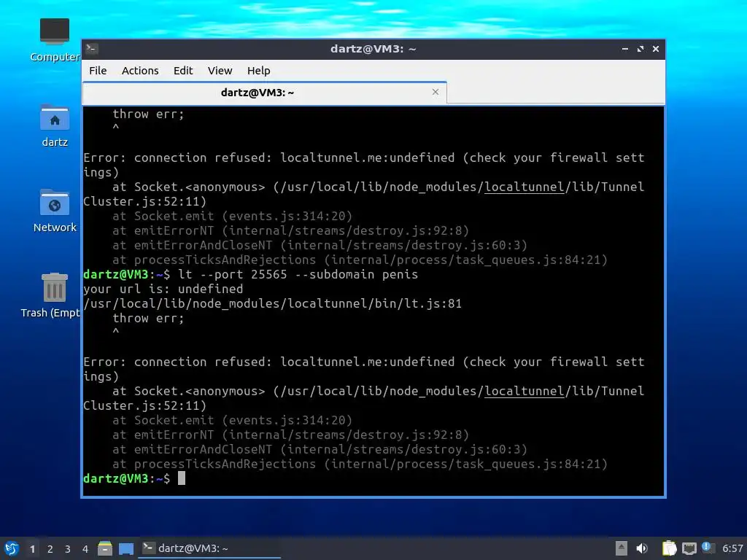This screenshot has height=560, width=747.
Task: Switch to workspace 2
Action: tap(50, 549)
